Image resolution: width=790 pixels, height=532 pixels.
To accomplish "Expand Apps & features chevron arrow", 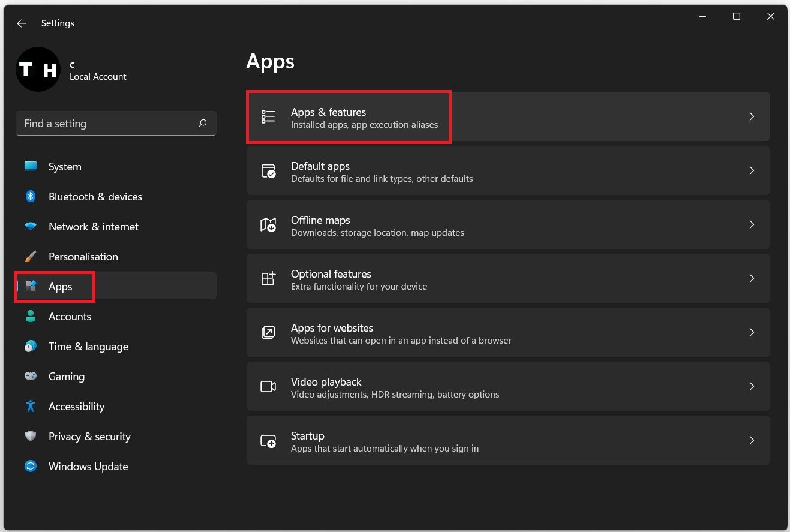I will tap(752, 116).
